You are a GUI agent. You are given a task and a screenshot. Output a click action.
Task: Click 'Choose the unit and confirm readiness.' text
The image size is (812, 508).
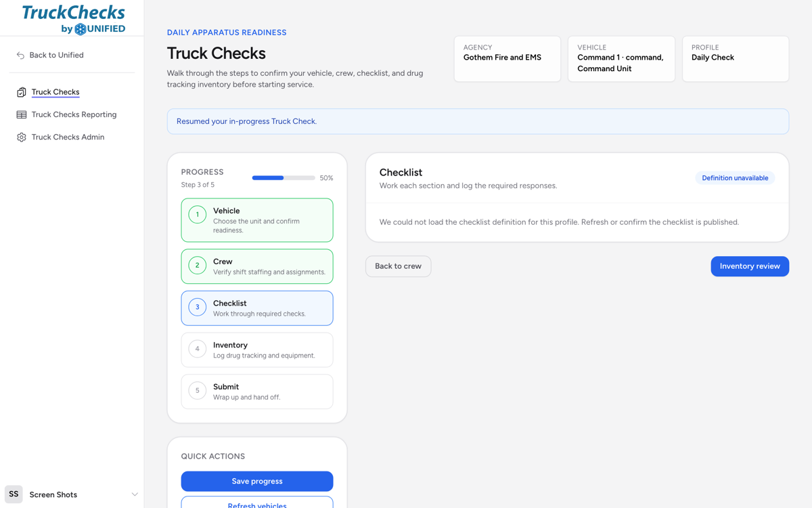(x=256, y=226)
